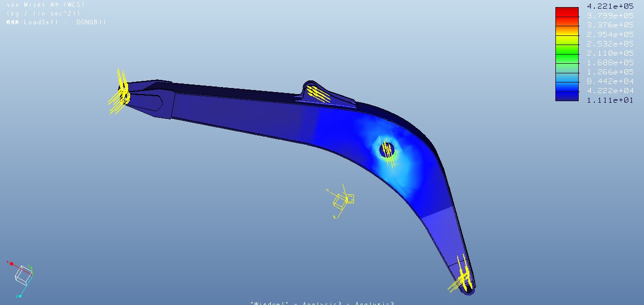Screen dimensions: 644x305
Task: Click the legend value 2.954e+05
Action: point(610,34)
